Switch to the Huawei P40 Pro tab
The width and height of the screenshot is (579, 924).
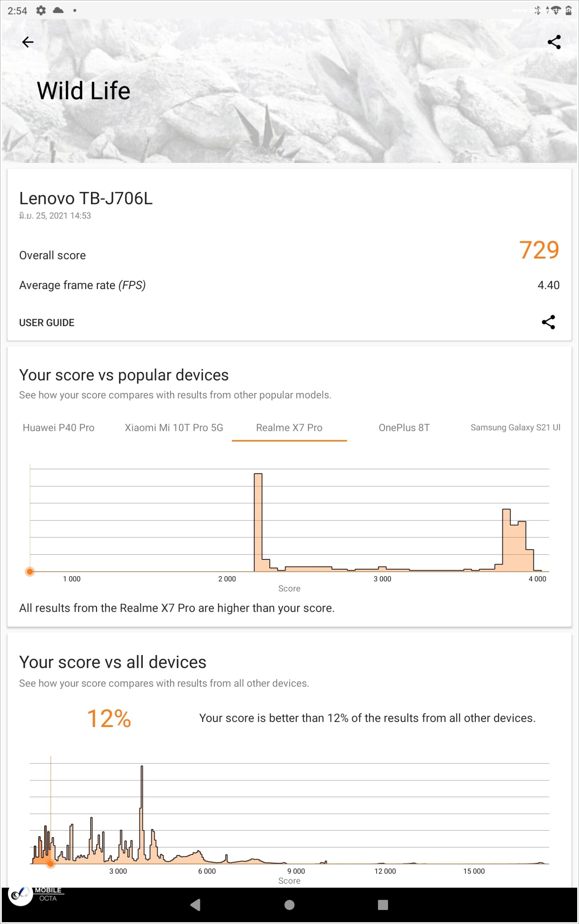tap(58, 427)
